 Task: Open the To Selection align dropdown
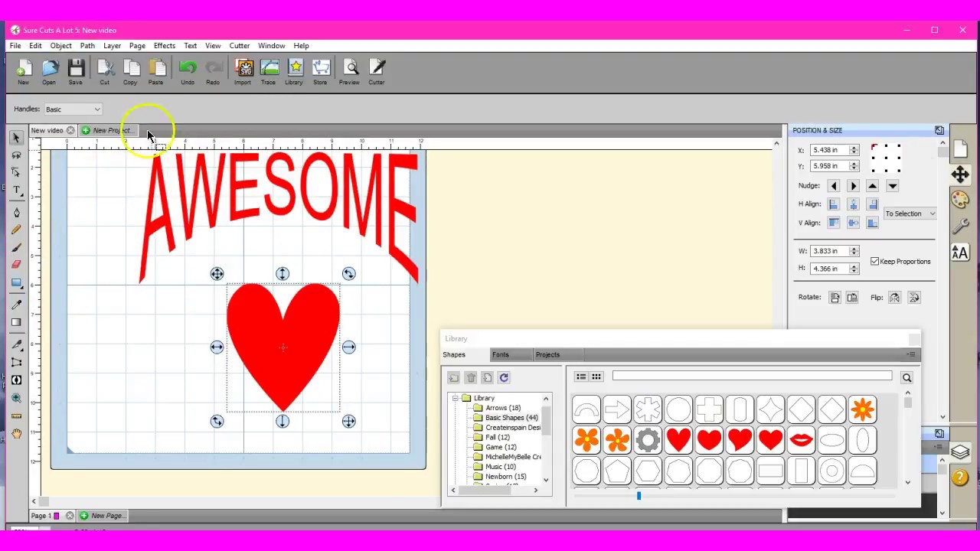(910, 214)
